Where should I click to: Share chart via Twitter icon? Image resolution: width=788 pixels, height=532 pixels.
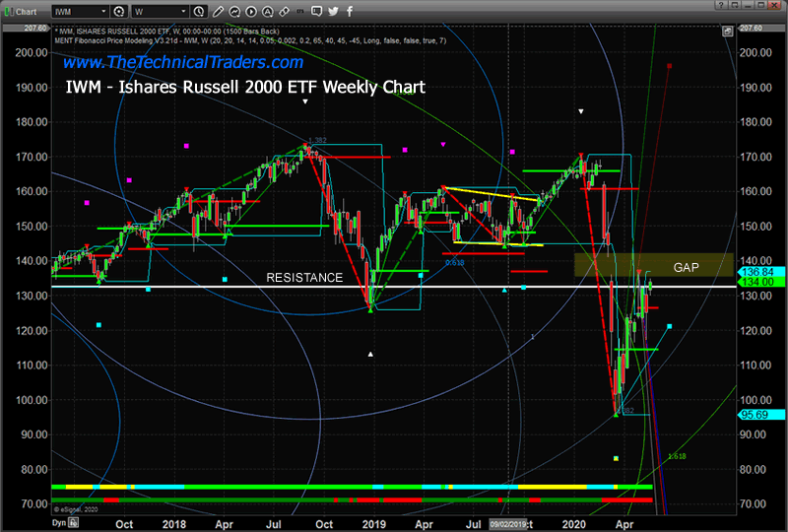tap(333, 11)
